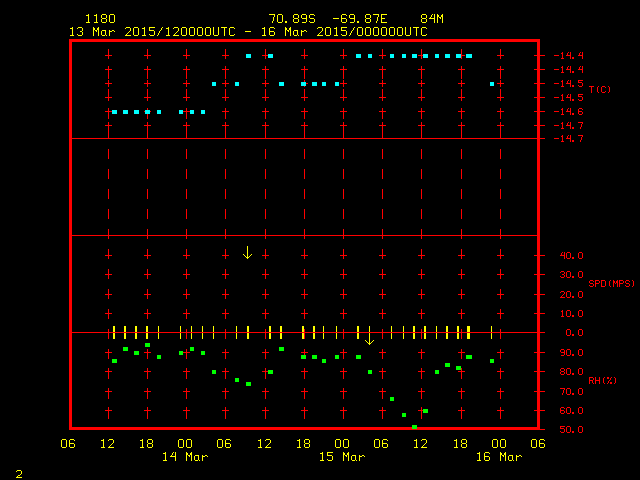This screenshot has height=480, width=640.
Task: Select the elevation label 84M
Action: point(432,19)
